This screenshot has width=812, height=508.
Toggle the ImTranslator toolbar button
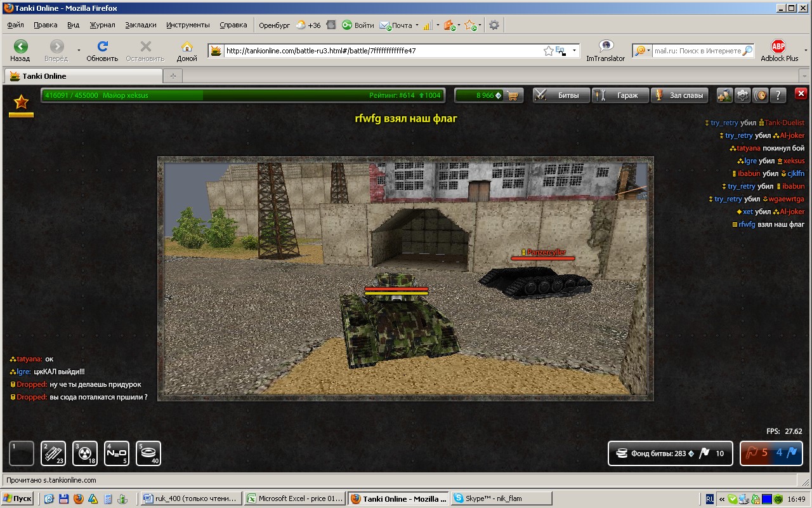coord(606,47)
